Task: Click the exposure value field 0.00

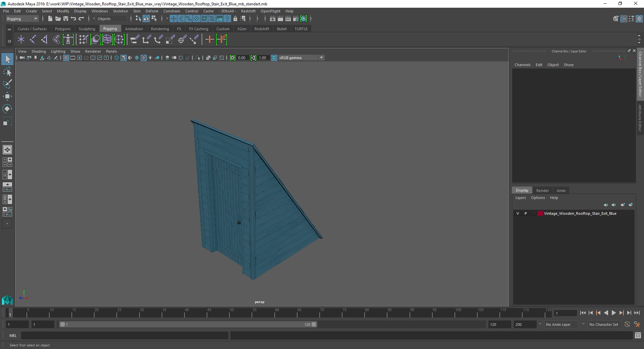Action: (x=242, y=58)
